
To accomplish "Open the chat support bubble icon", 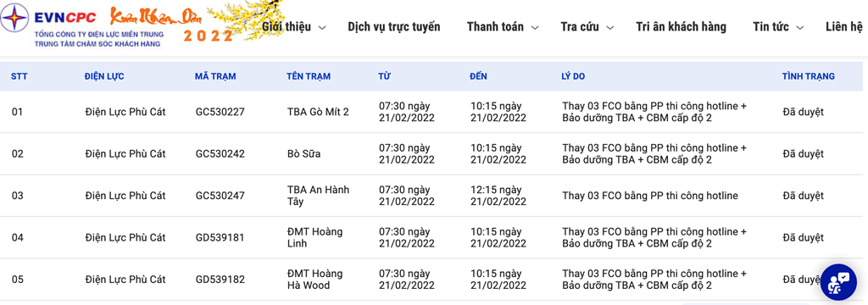I will [838, 282].
